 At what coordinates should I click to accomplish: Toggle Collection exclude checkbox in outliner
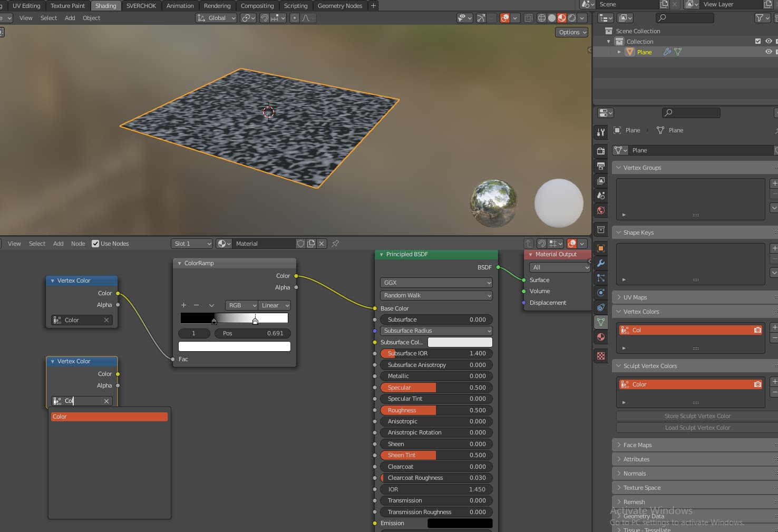[x=758, y=41]
